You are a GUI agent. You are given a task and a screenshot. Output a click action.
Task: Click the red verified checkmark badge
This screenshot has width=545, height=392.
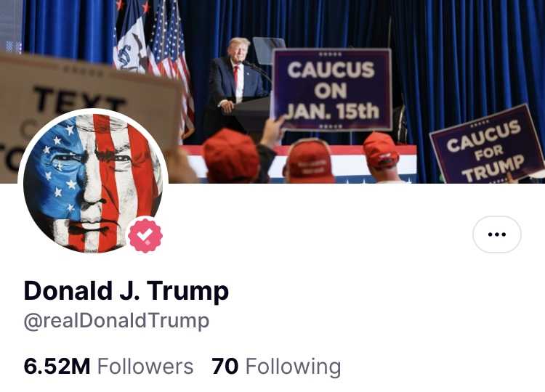pyautogui.click(x=145, y=235)
